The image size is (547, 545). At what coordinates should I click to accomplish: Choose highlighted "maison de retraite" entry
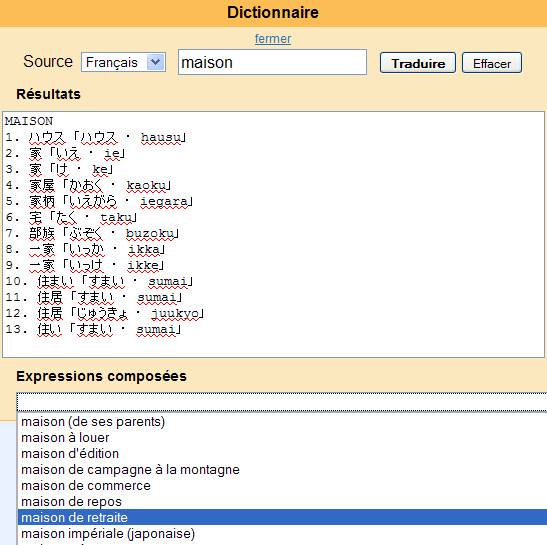[282, 517]
